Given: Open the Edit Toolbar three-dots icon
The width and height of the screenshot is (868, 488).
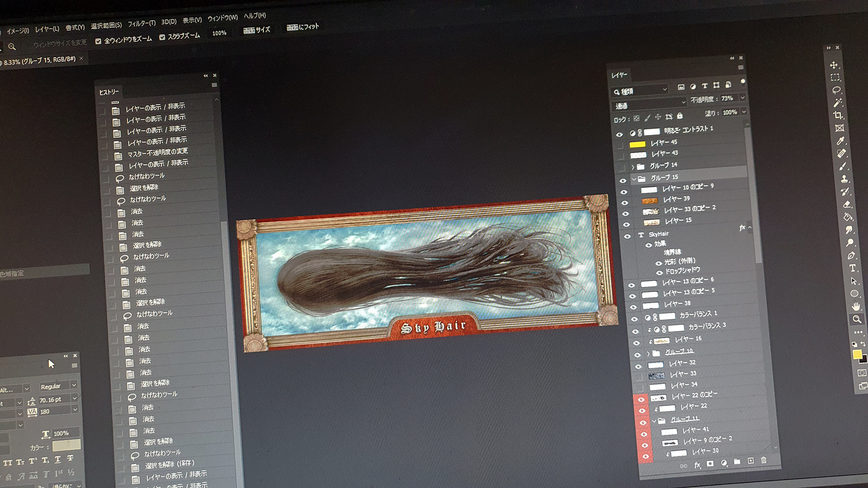Looking at the screenshot, I should 858,332.
